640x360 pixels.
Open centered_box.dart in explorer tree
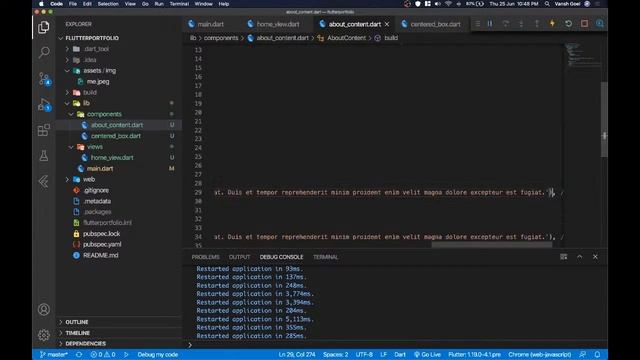116,136
